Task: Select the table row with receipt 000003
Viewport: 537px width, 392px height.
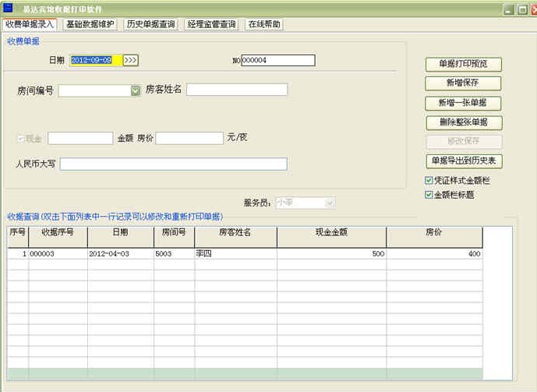Action: click(234, 254)
